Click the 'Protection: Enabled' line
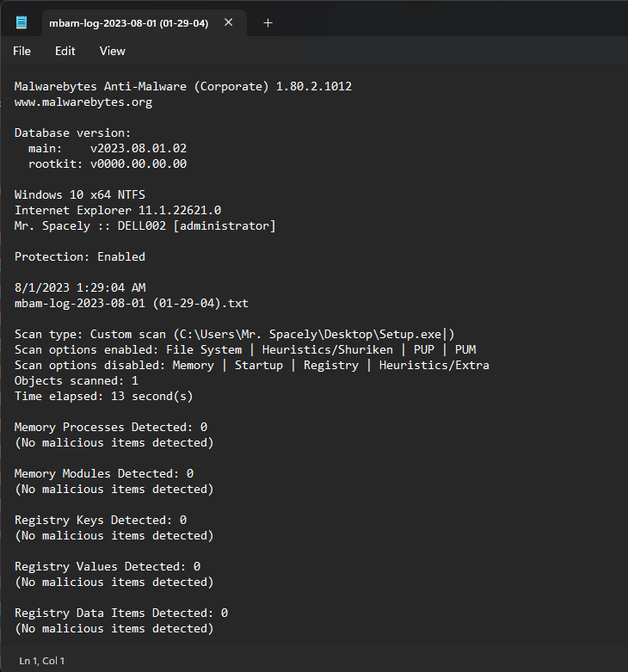The image size is (628, 672). 80,256
